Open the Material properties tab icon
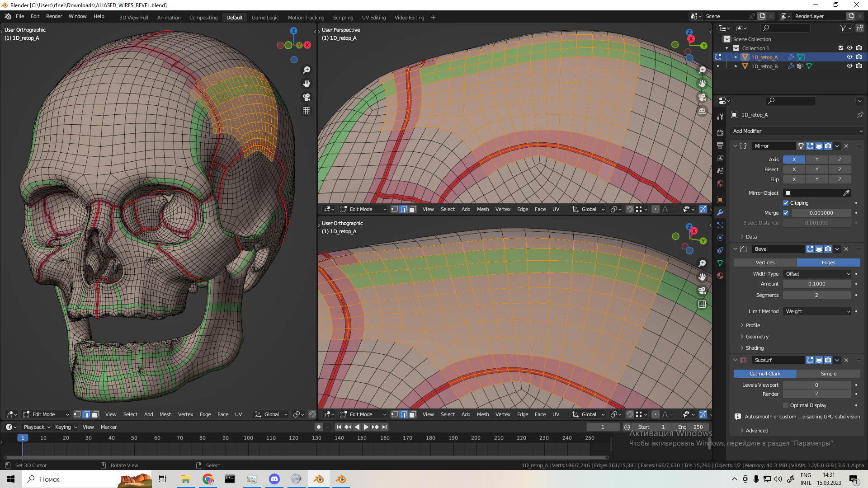Screen dimensions: 868x488 [x=720, y=276]
